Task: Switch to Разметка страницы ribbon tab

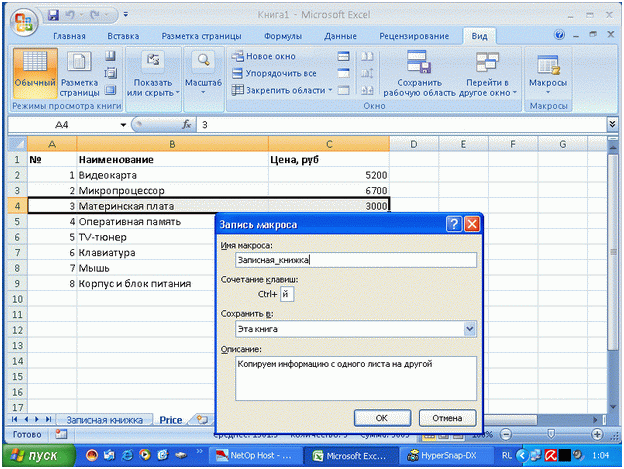Action: click(x=201, y=36)
